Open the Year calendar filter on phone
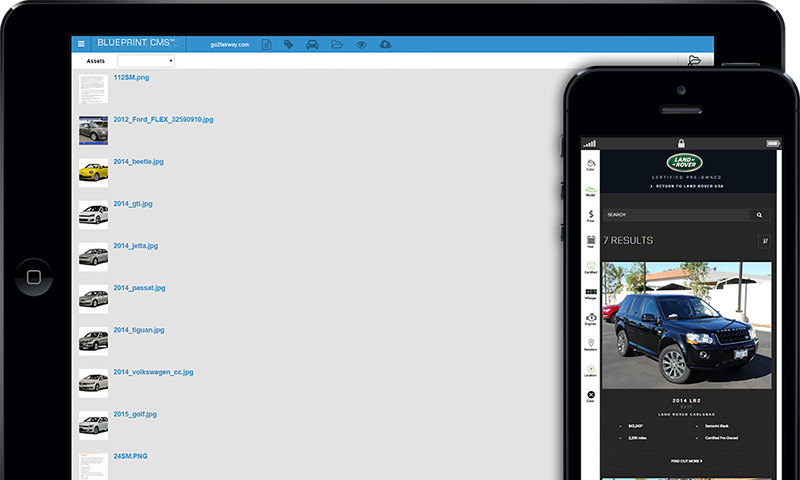 (x=591, y=242)
